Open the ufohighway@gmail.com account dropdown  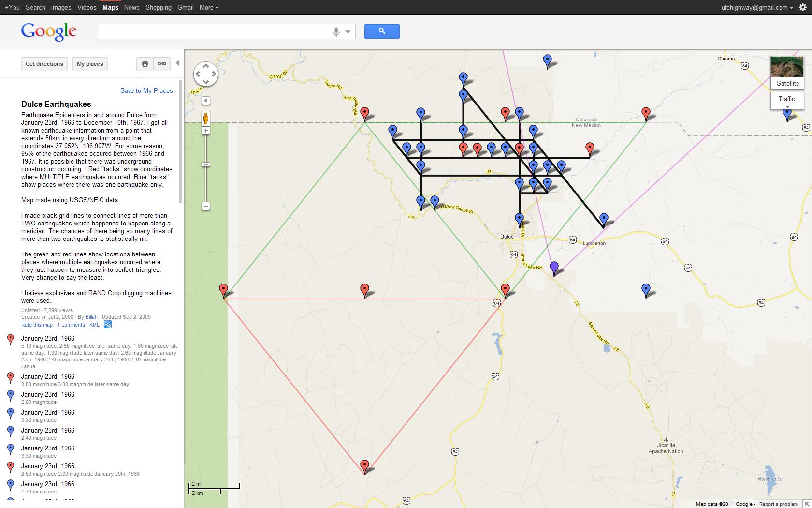[x=757, y=7]
